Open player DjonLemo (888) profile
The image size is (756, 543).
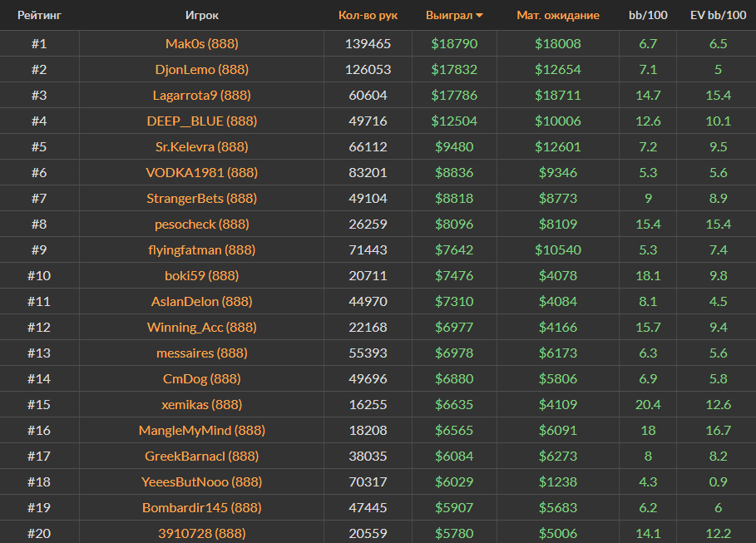tap(202, 69)
